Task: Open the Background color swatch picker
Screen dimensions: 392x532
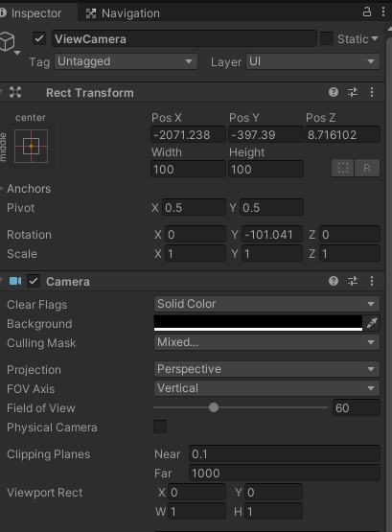Action: click(258, 323)
